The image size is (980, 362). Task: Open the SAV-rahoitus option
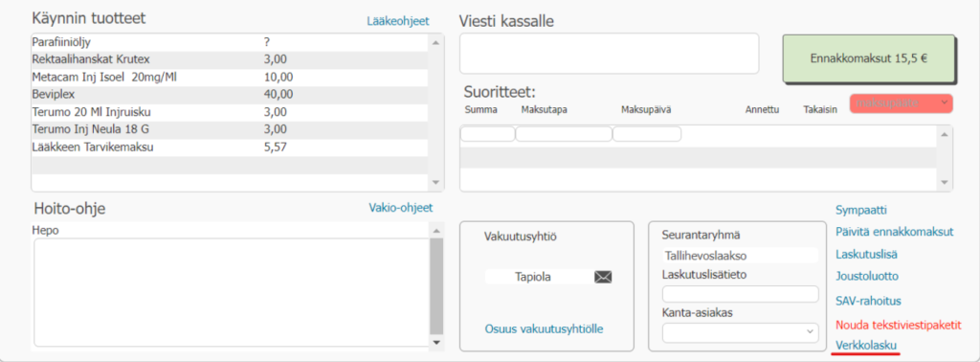point(868,301)
